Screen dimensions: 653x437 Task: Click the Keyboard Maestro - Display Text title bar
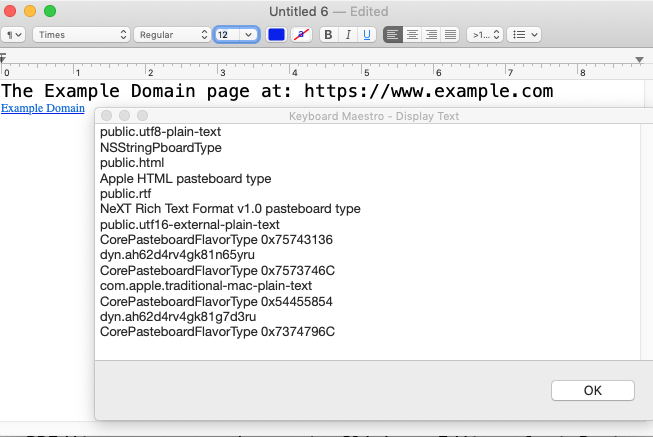pos(374,116)
